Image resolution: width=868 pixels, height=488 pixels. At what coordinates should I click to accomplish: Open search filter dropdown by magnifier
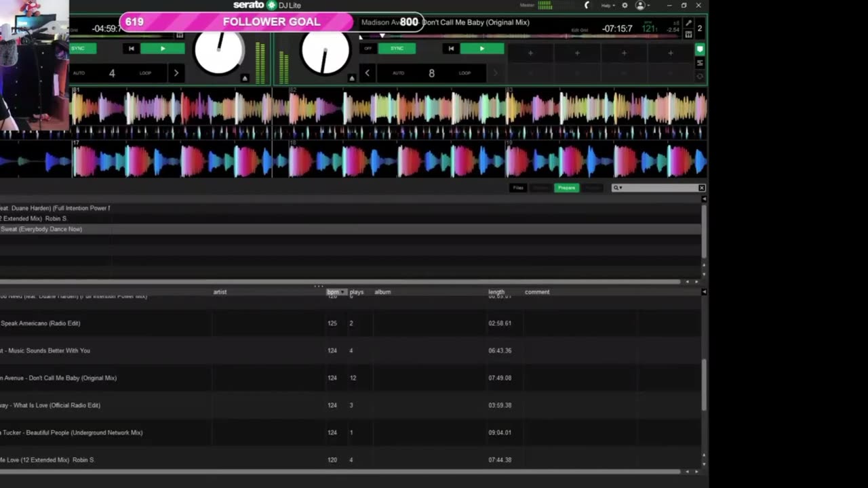[x=617, y=188]
